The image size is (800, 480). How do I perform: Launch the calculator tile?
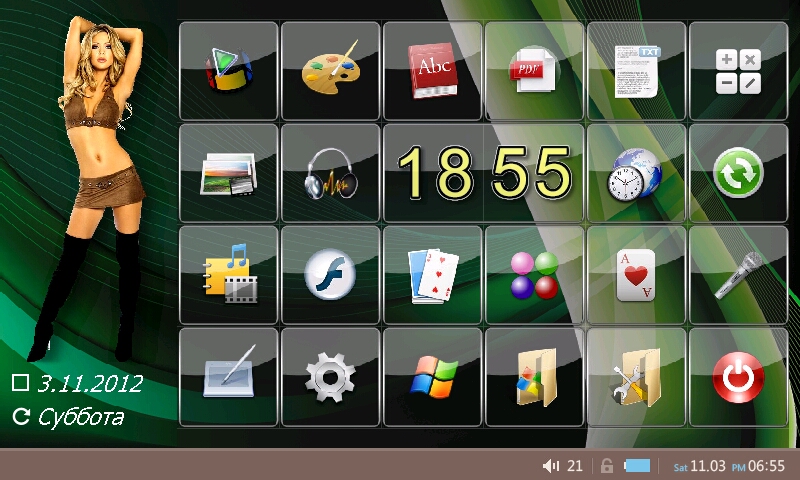738,71
